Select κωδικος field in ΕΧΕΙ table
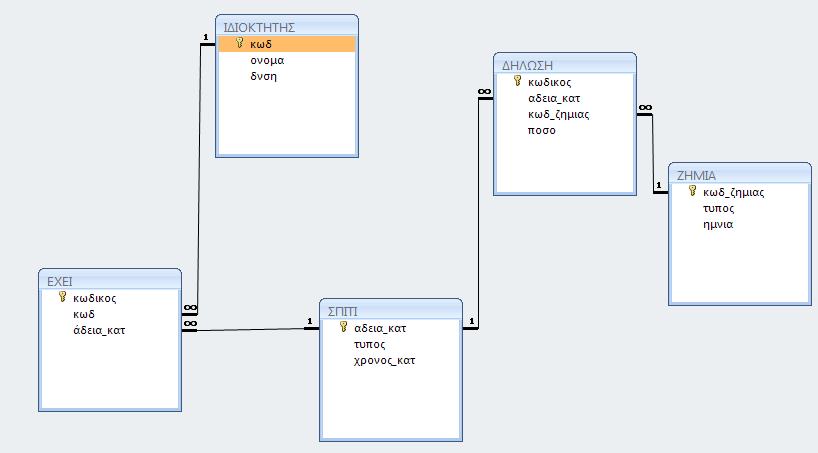The image size is (818, 453). click(x=110, y=298)
